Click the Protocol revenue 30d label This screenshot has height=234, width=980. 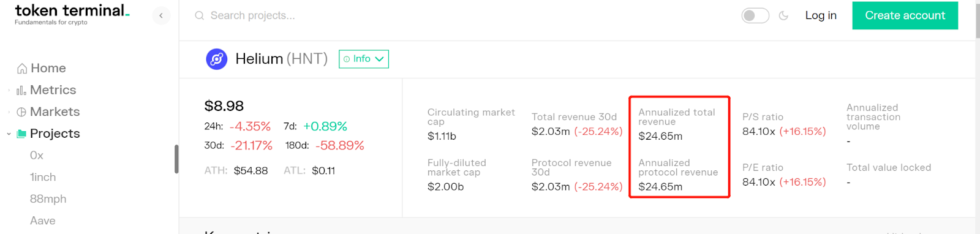571,167
